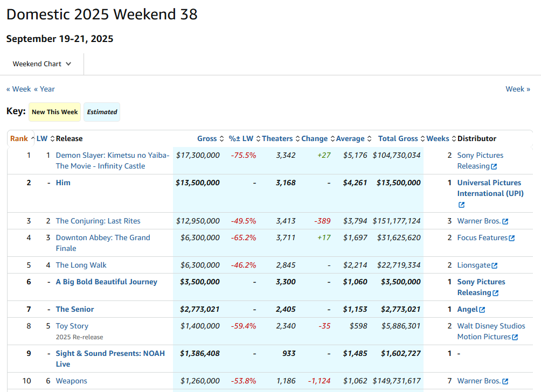The height and width of the screenshot is (392, 541).
Task: Sort by %± LW column
Action: (x=244, y=138)
